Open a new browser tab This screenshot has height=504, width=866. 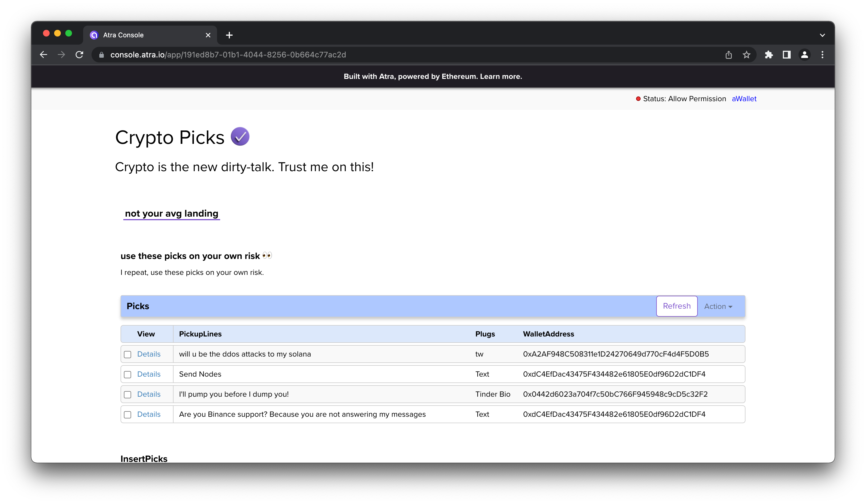tap(229, 35)
